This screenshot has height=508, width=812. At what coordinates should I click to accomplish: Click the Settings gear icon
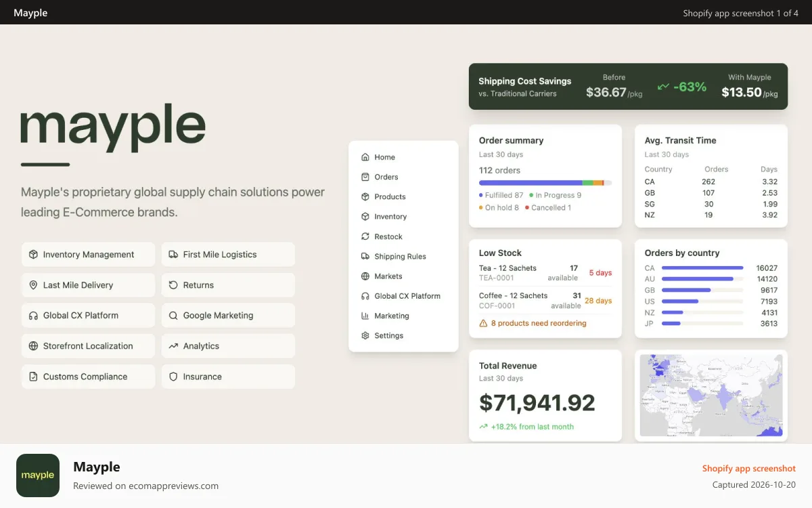click(365, 335)
